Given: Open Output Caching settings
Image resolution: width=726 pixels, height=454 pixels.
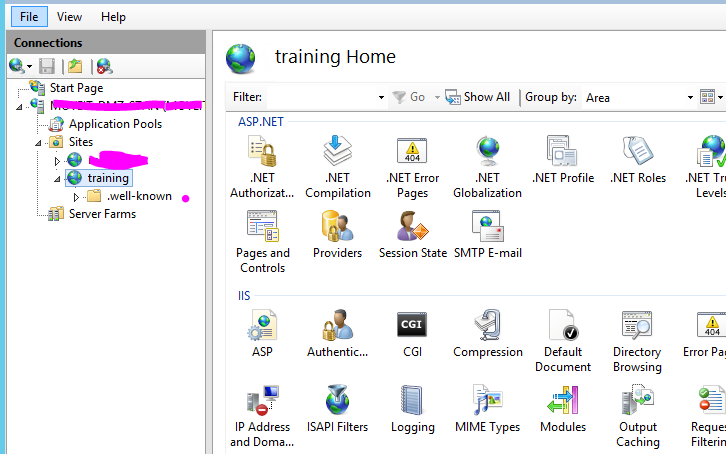Looking at the screenshot, I should (638, 416).
